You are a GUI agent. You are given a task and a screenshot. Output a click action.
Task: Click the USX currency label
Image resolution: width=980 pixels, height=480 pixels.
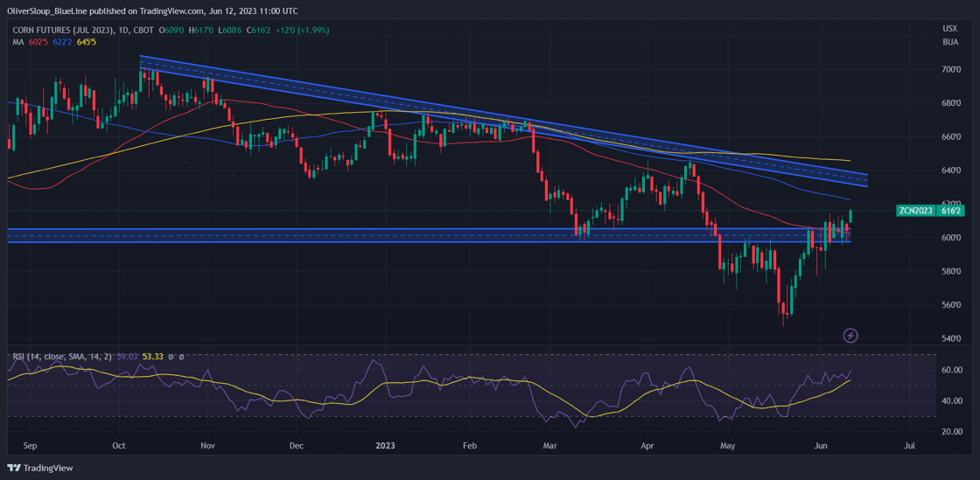point(949,29)
